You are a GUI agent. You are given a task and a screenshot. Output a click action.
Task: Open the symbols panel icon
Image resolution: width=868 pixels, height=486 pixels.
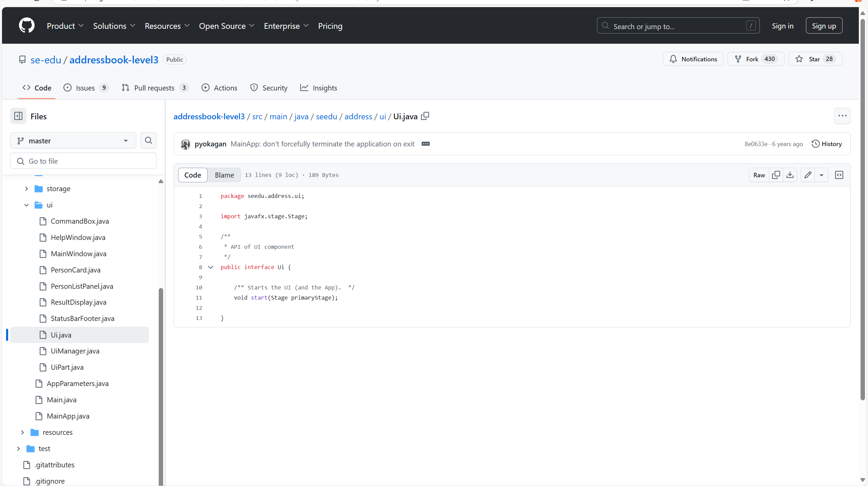[x=839, y=175]
